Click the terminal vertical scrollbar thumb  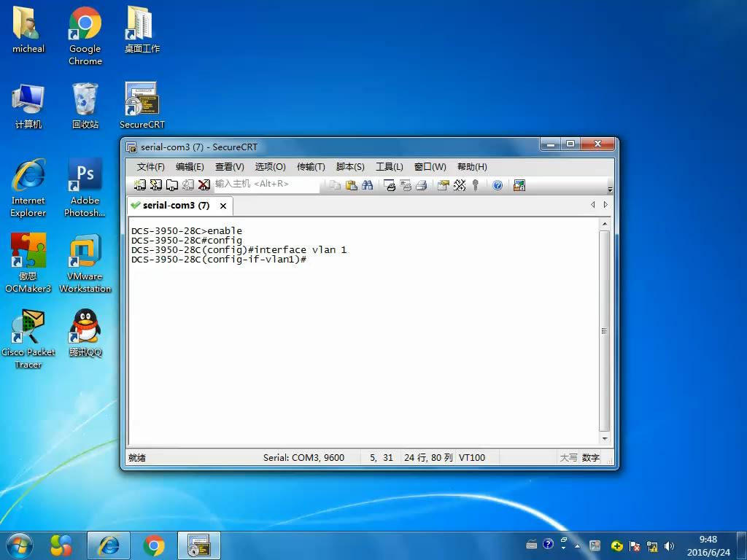click(605, 331)
